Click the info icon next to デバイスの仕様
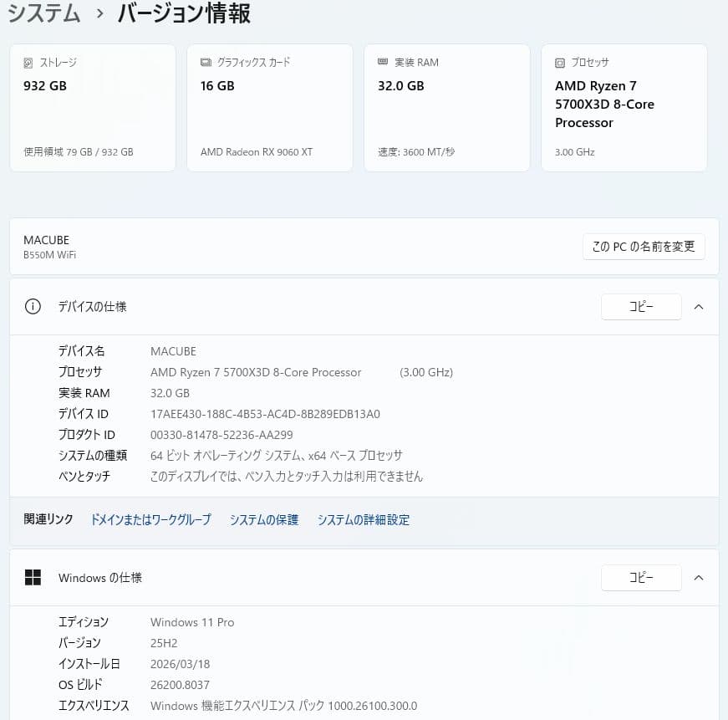This screenshot has width=728, height=720. coord(33,307)
